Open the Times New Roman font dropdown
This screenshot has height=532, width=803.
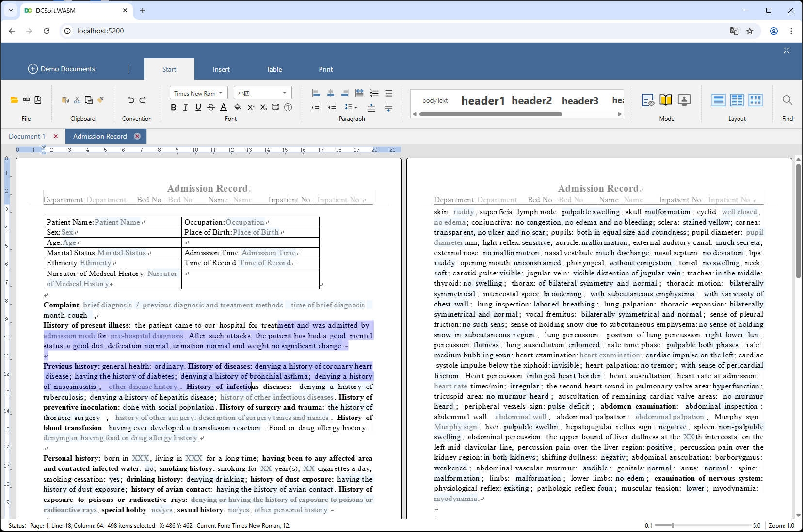pos(198,93)
